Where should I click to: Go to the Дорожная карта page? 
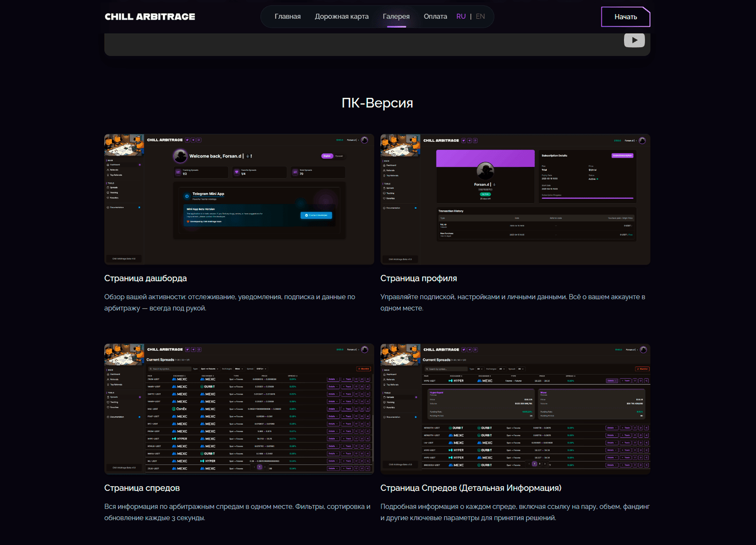pos(342,17)
